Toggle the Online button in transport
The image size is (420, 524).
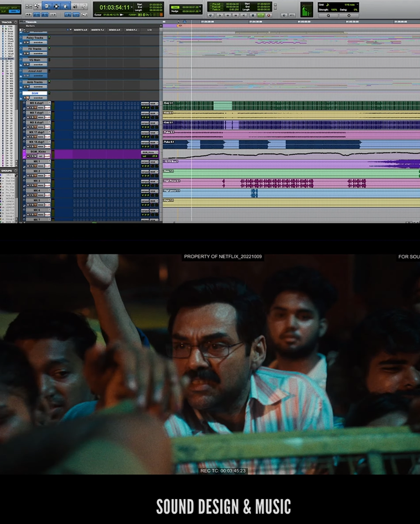pos(210,15)
